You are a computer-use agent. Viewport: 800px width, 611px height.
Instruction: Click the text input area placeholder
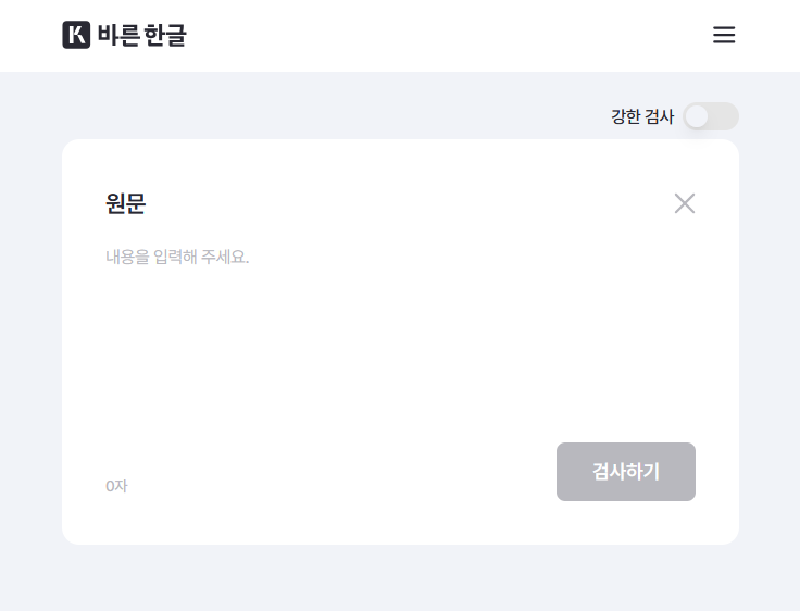[178, 256]
